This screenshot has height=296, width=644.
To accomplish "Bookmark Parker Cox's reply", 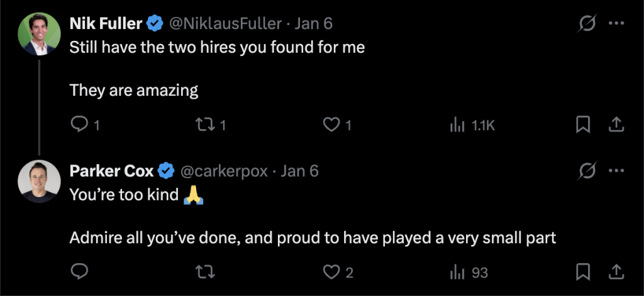I will pyautogui.click(x=584, y=272).
